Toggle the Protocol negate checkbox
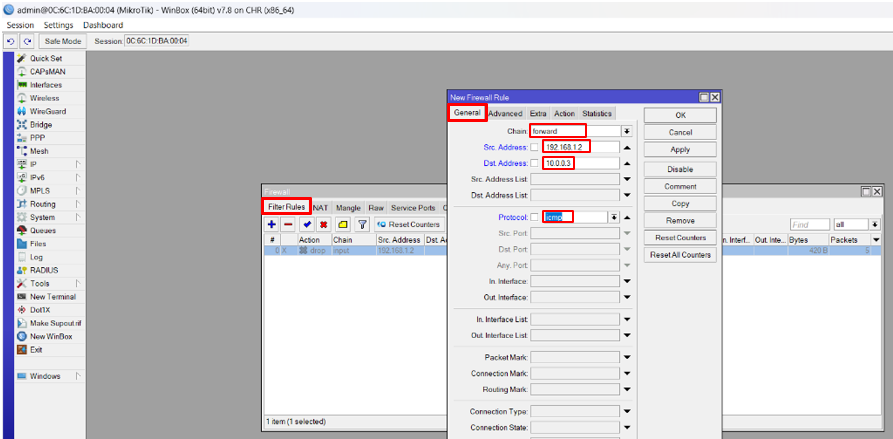Viewport: 893px width, 439px height. click(x=534, y=217)
